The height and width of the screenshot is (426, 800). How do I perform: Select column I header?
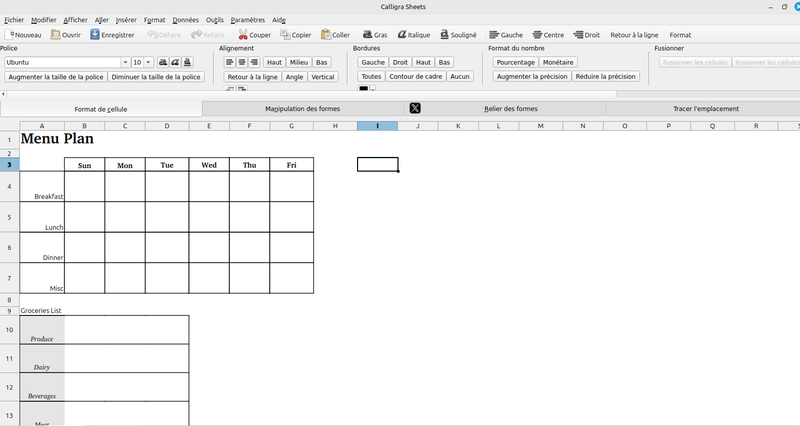point(378,126)
